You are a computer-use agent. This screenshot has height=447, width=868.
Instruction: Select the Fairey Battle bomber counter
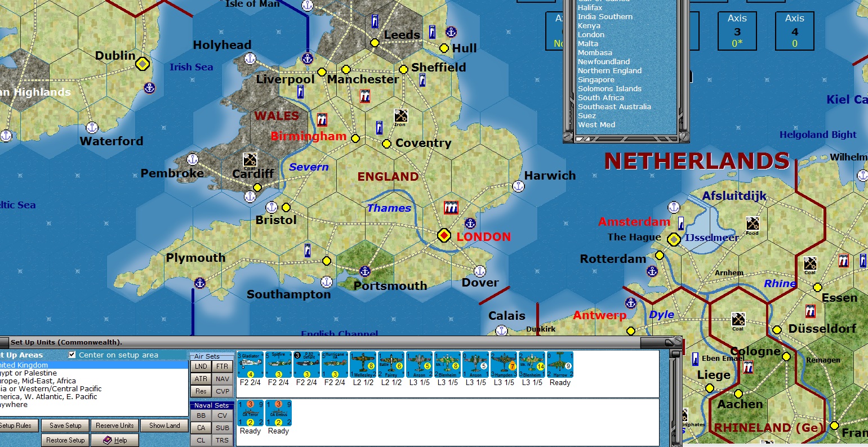(x=391, y=365)
